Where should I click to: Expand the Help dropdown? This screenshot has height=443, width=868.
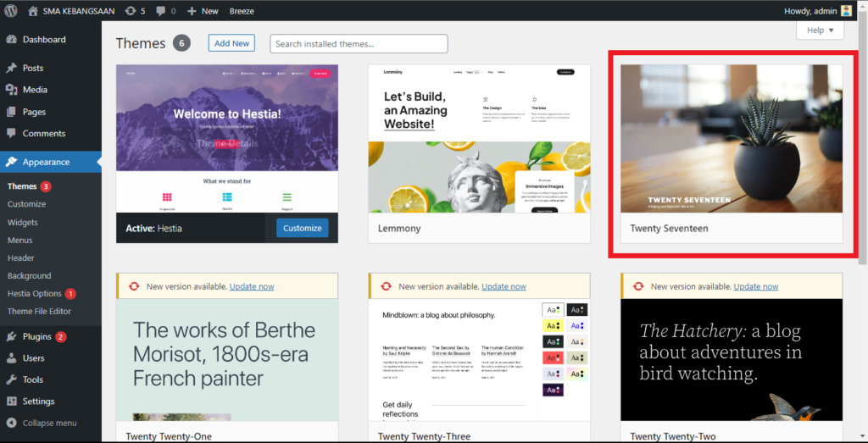[820, 30]
